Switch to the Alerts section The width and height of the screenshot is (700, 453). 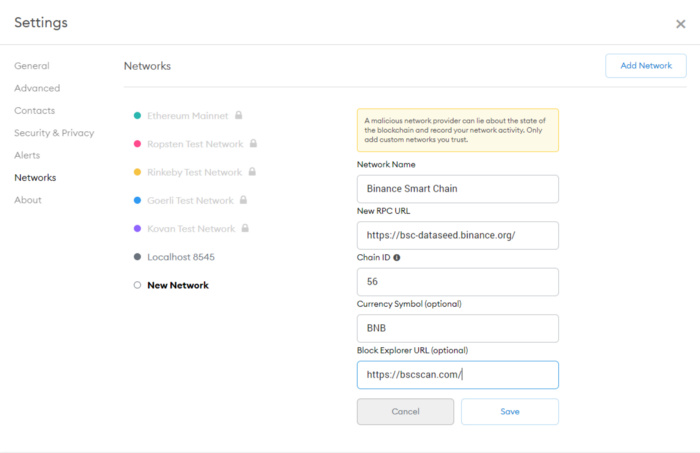[28, 155]
